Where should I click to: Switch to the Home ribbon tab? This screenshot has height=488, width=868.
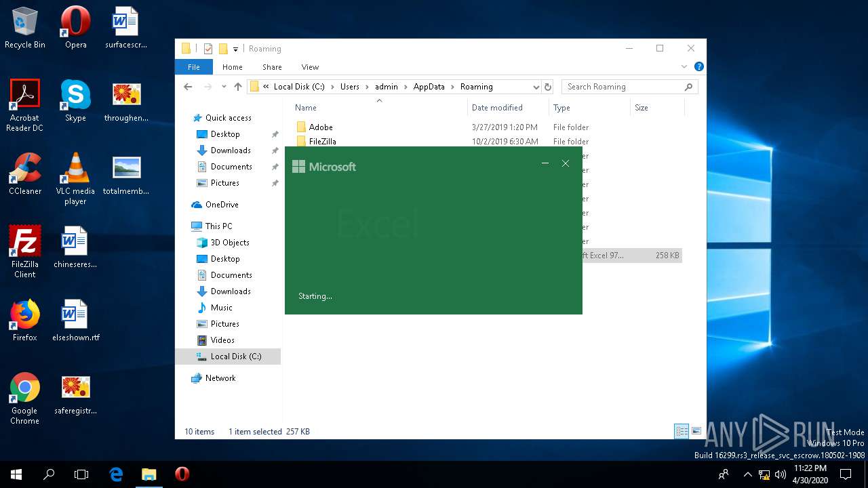pyautogui.click(x=233, y=67)
